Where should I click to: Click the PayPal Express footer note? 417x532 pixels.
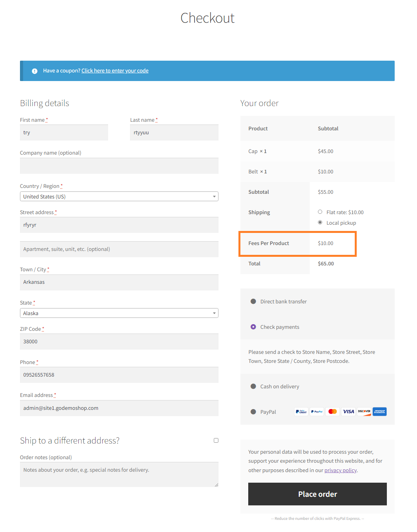(x=318, y=518)
